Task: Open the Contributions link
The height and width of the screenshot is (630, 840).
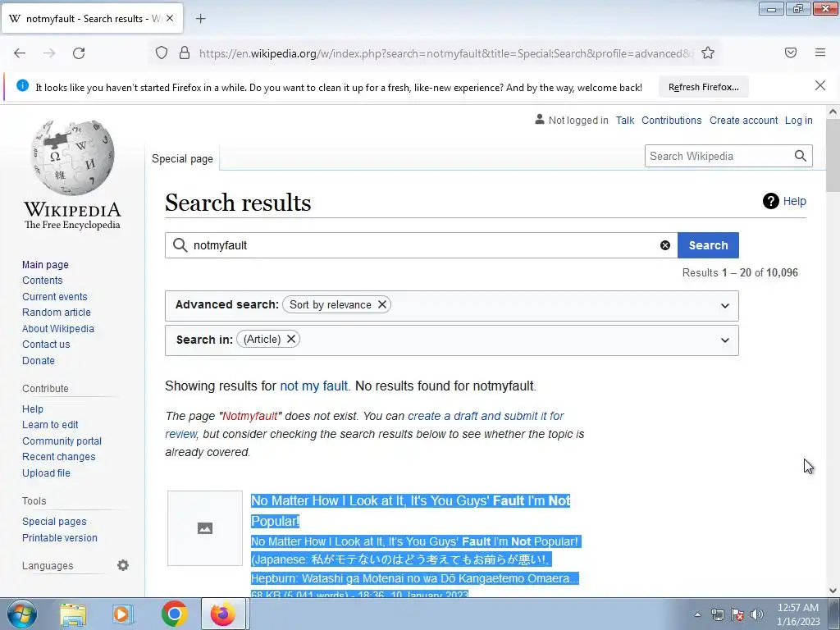Action: 671,120
